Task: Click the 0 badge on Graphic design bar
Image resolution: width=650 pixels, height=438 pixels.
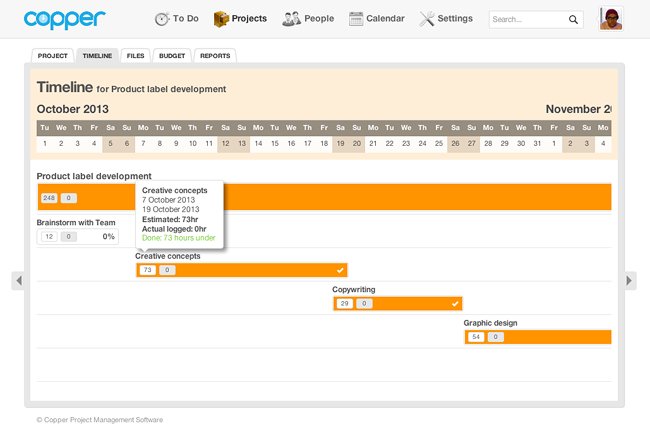Action: 495,337
